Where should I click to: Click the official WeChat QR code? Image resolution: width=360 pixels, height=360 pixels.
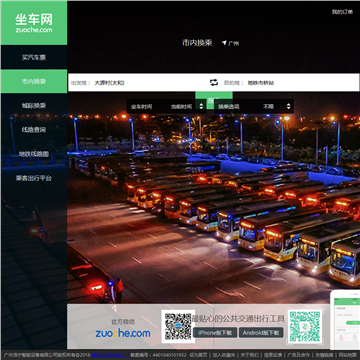[x=178, y=326]
